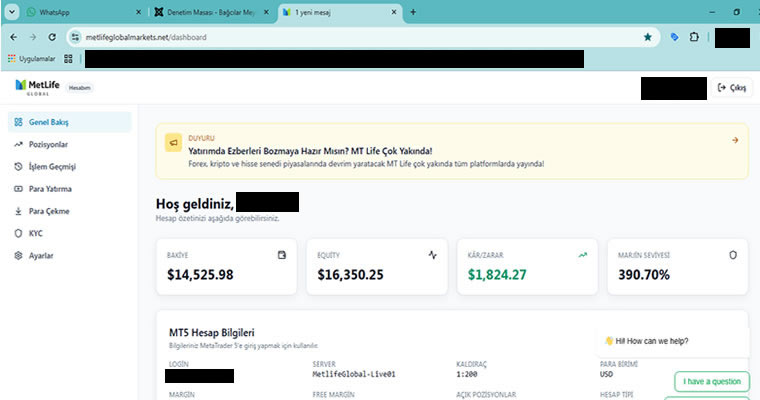The width and height of the screenshot is (760, 400).
Task: Open the tab search dropdown arrow
Action: click(x=12, y=12)
